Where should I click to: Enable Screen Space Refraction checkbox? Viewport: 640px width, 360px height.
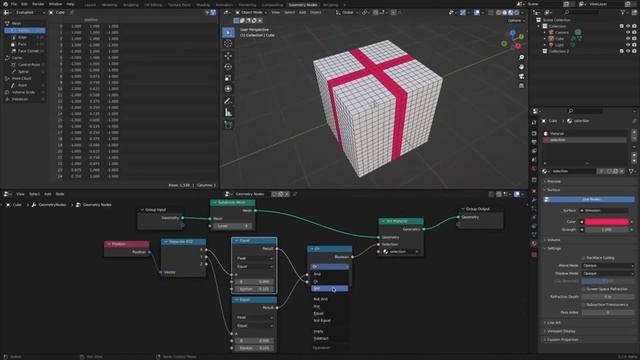pyautogui.click(x=584, y=289)
